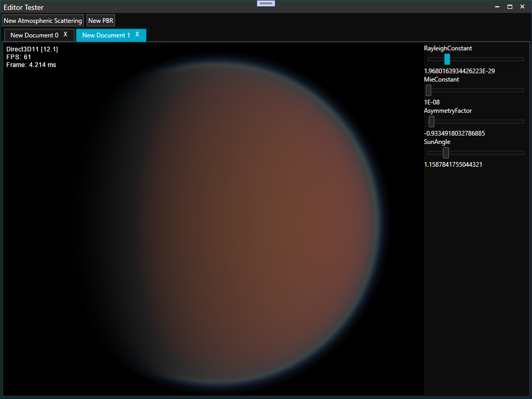Click the right end of AsymmetryFactor track
The width and height of the screenshot is (532, 399).
521,122
